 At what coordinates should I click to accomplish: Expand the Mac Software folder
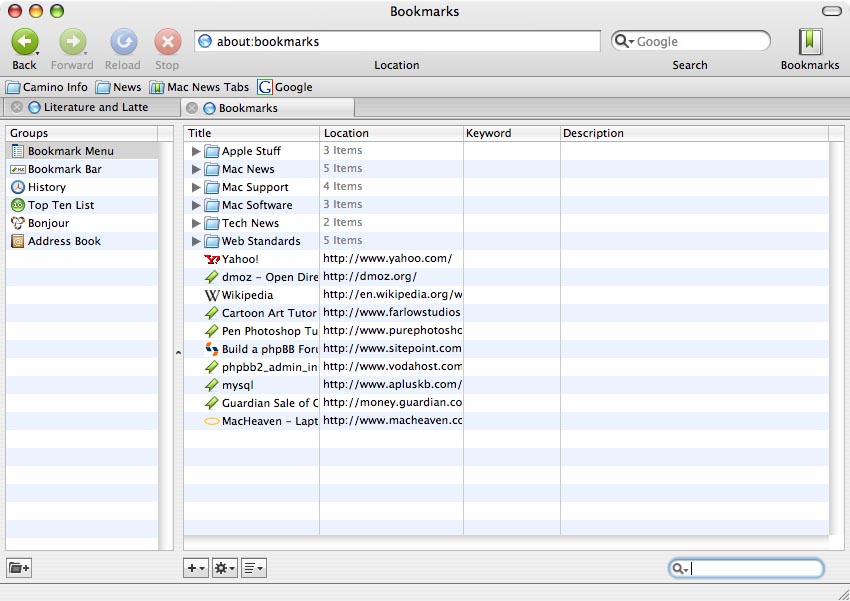pos(196,205)
